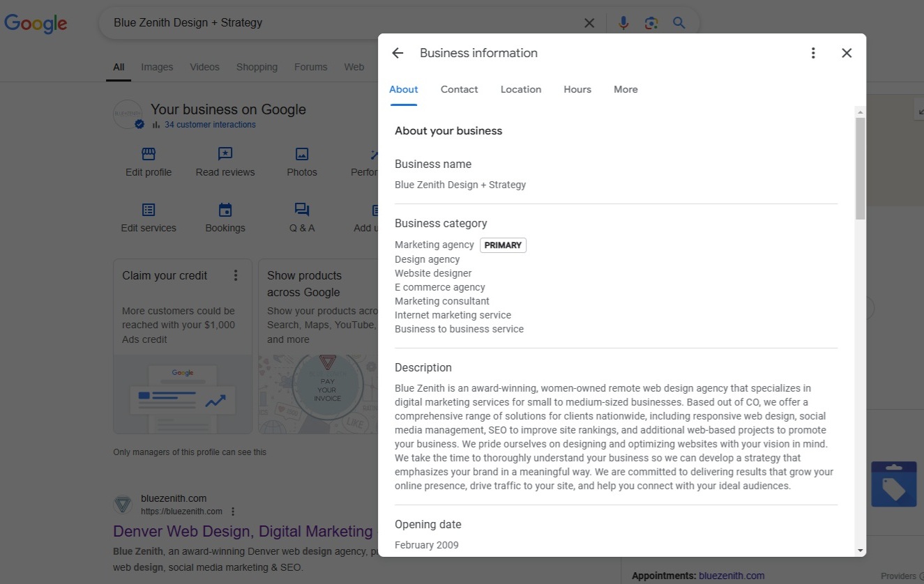Open options on Claim your credit card

coord(236,275)
